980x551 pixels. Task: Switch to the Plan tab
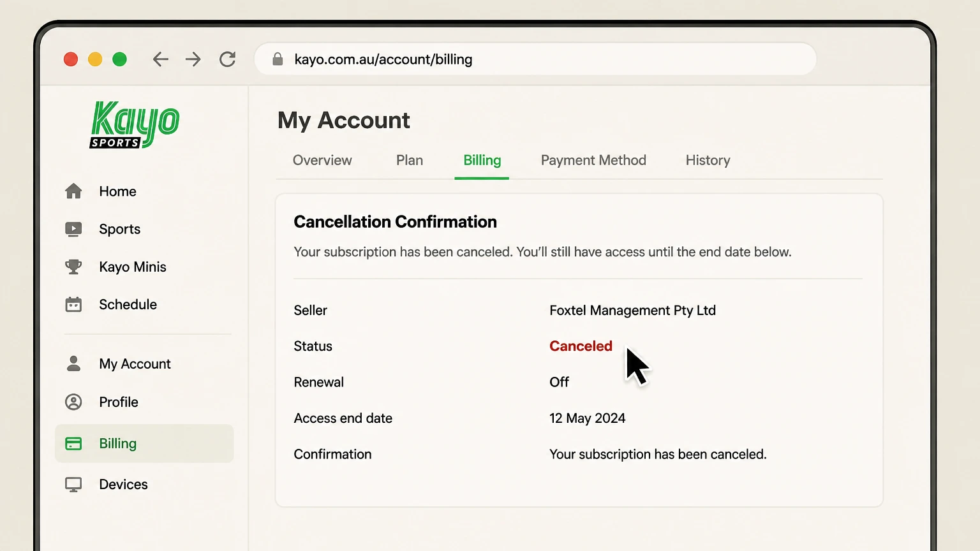pos(410,160)
